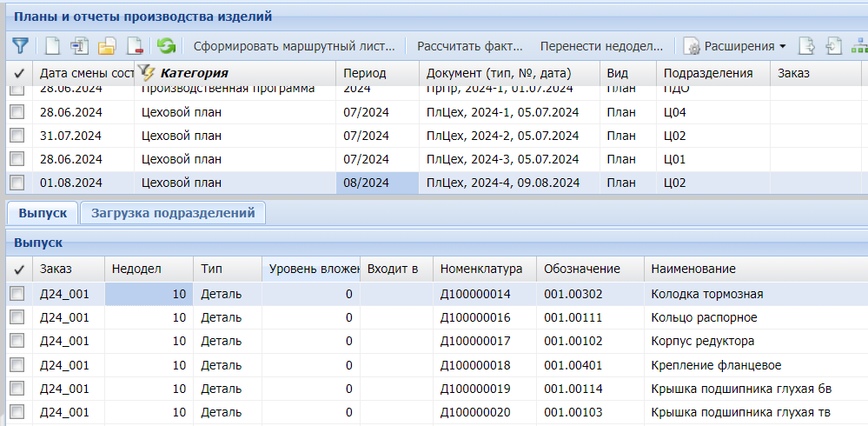The width and height of the screenshot is (868, 426).
Task: Toggle select-all checkmark in Выпуск table header
Action: pyautogui.click(x=19, y=270)
